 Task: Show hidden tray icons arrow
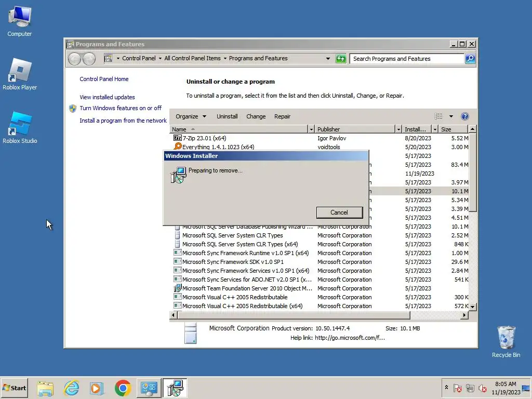[x=446, y=388]
